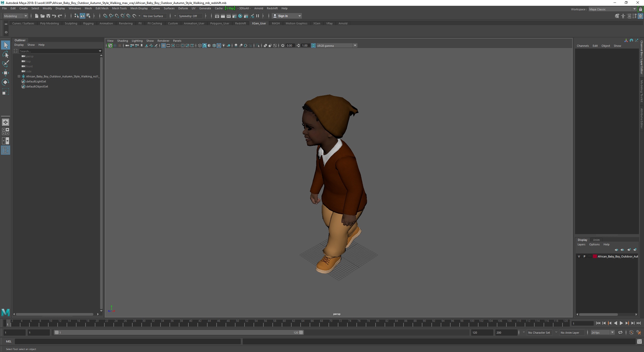Open Channel Box Channels menu
Image resolution: width=644 pixels, height=352 pixels.
[x=583, y=46]
